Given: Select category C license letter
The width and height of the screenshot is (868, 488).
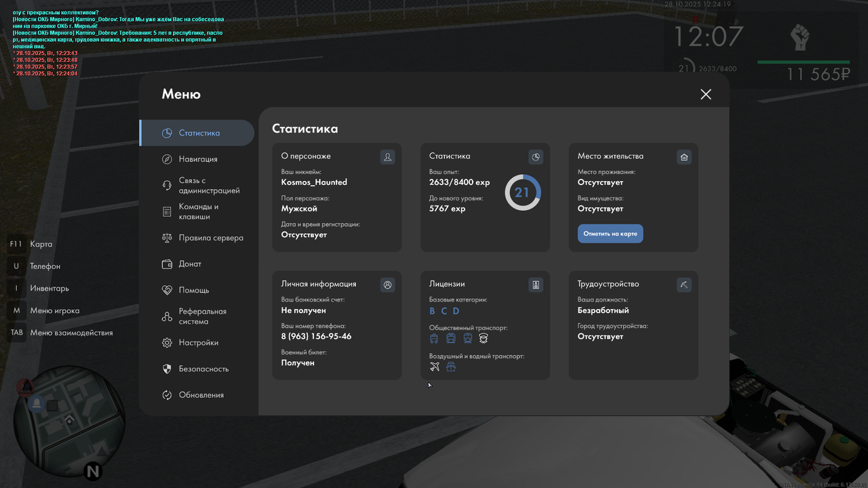Looking at the screenshot, I should pos(444,311).
